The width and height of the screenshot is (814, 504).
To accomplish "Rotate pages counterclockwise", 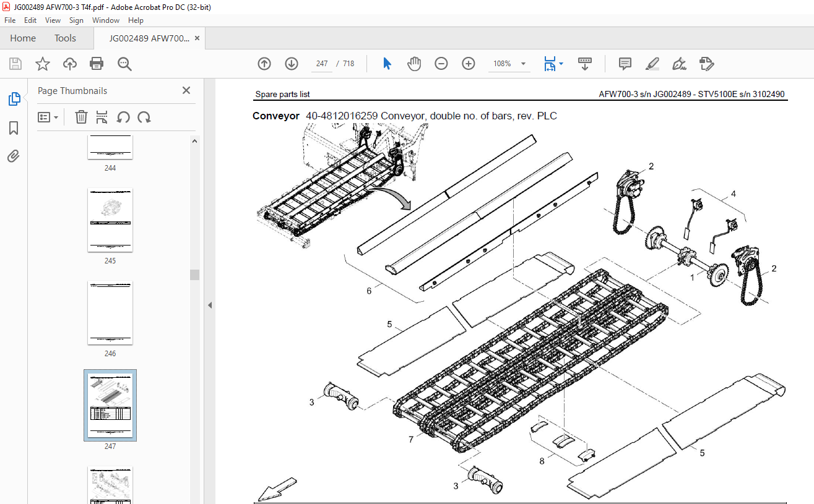I will pyautogui.click(x=123, y=117).
